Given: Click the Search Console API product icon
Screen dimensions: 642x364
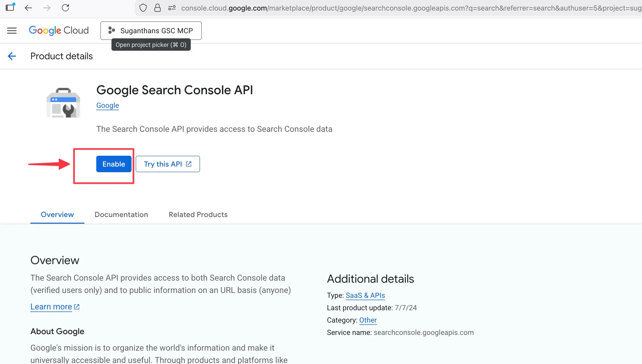Looking at the screenshot, I should 63,103.
